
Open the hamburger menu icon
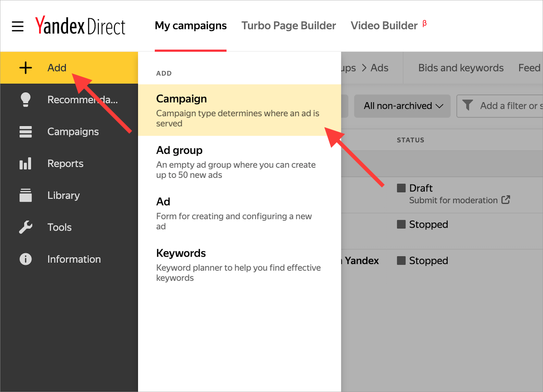tap(18, 26)
